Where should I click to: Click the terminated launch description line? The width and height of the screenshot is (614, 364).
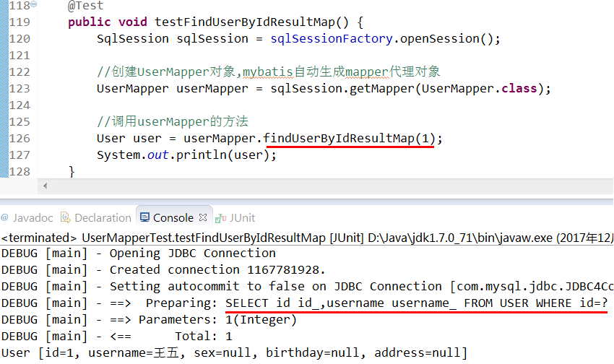(x=307, y=238)
